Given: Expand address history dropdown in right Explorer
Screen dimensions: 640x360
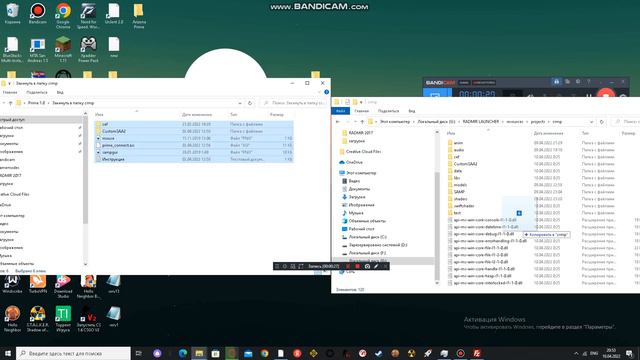Looking at the screenshot, I should [591, 122].
